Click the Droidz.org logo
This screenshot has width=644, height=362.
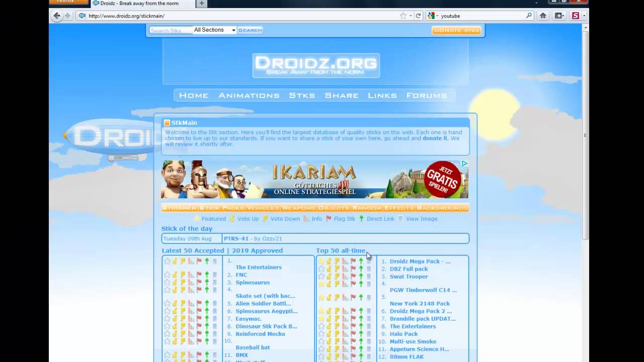pos(316,65)
